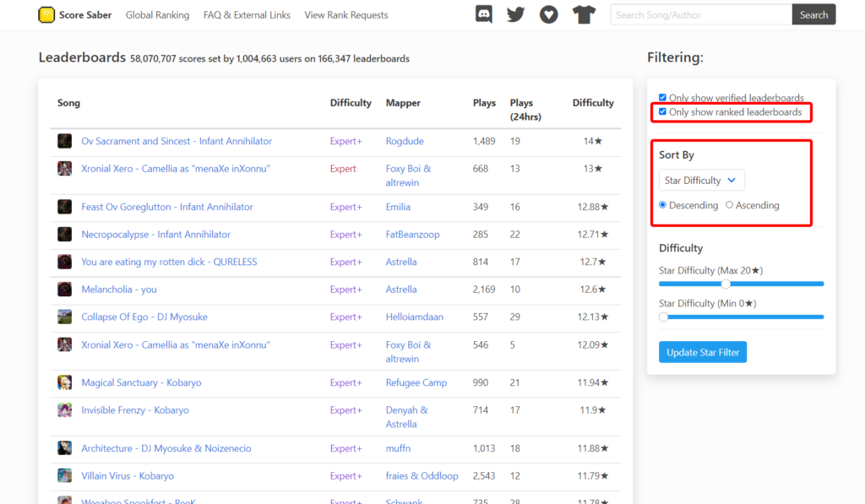View mapper Rogdude's profile

point(405,141)
